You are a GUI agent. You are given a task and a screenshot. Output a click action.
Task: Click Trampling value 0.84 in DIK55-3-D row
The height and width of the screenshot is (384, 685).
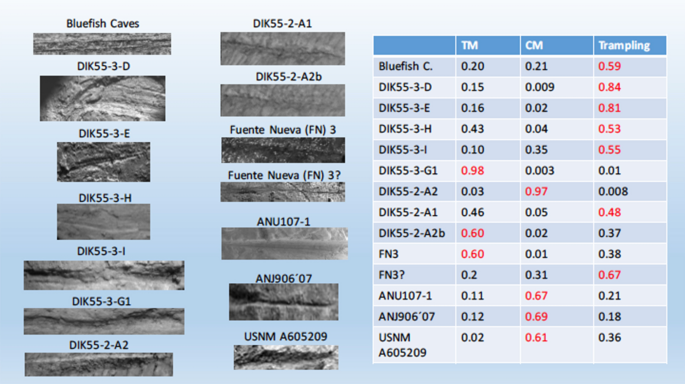(609, 87)
